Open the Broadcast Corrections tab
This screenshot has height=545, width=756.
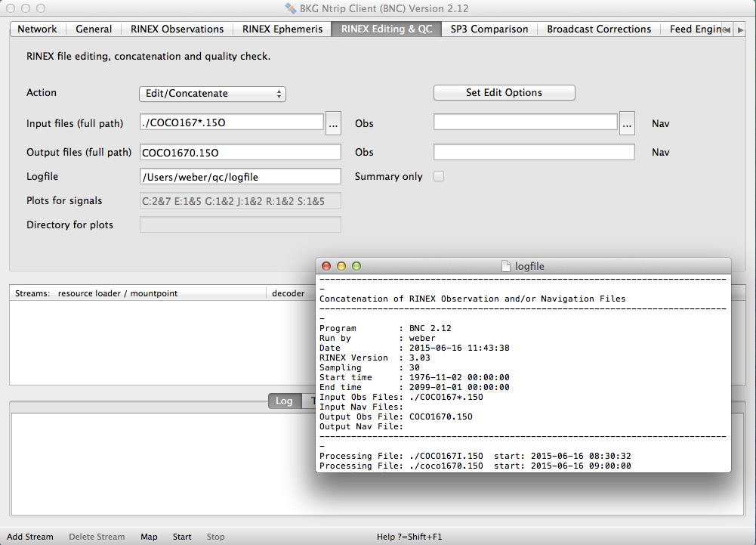point(598,29)
